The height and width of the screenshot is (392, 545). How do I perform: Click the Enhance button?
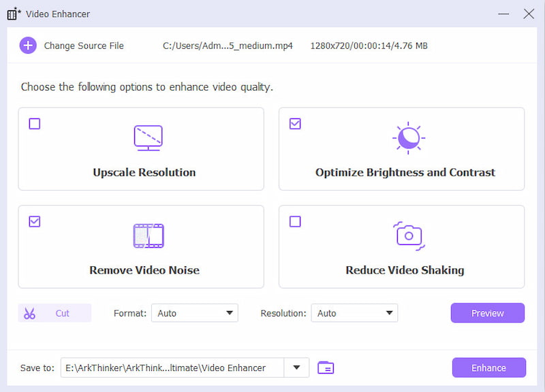[489, 367]
